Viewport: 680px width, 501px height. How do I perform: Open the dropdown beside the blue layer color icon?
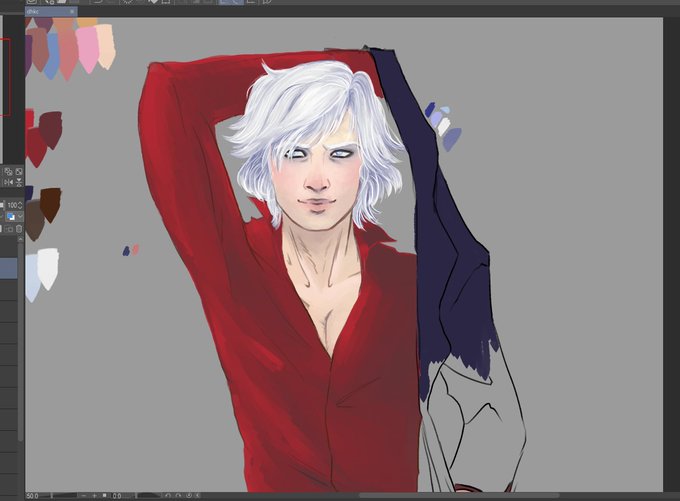click(20, 216)
